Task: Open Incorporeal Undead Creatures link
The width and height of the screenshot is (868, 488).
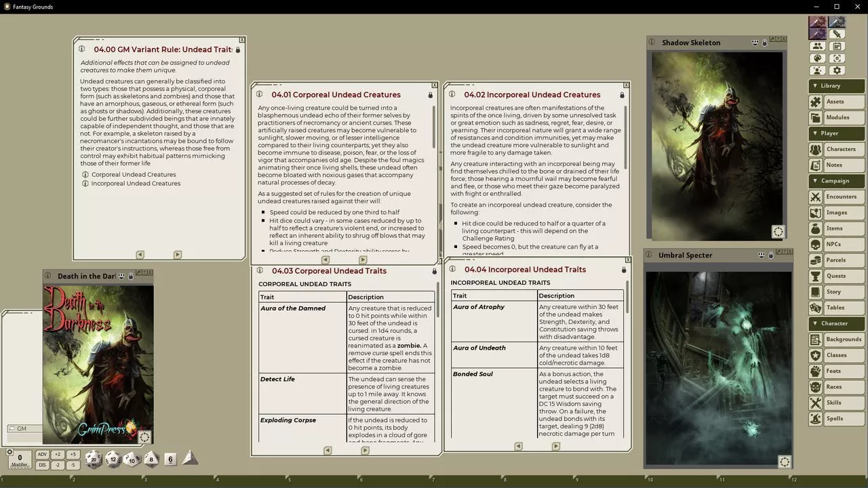Action: pyautogui.click(x=136, y=183)
